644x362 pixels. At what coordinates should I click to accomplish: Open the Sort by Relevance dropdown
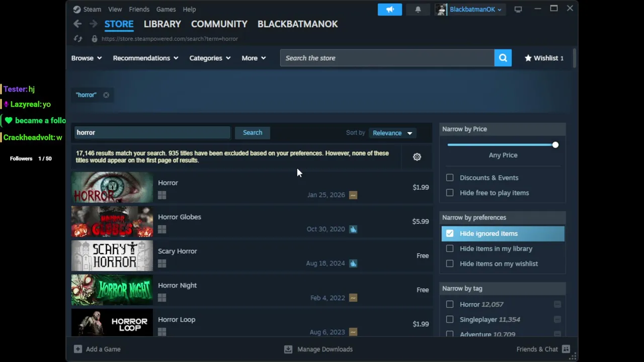point(392,133)
